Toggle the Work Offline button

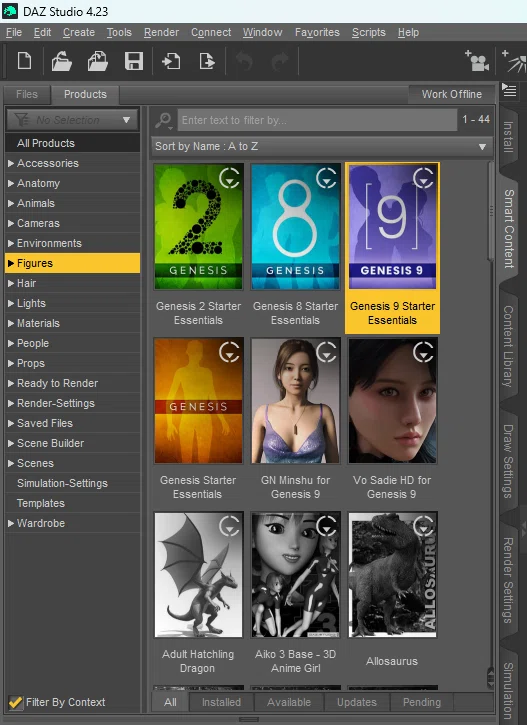coord(452,94)
